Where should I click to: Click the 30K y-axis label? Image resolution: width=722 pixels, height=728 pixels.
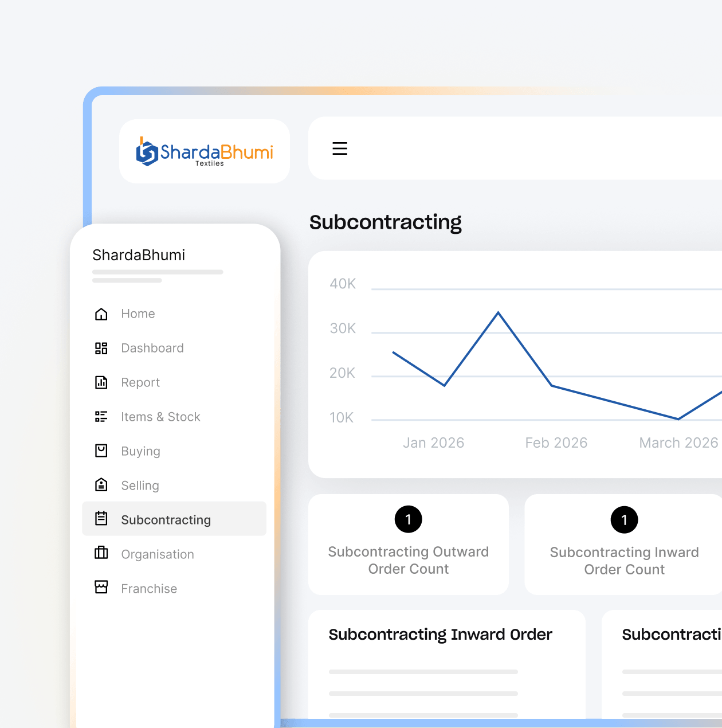coord(343,328)
